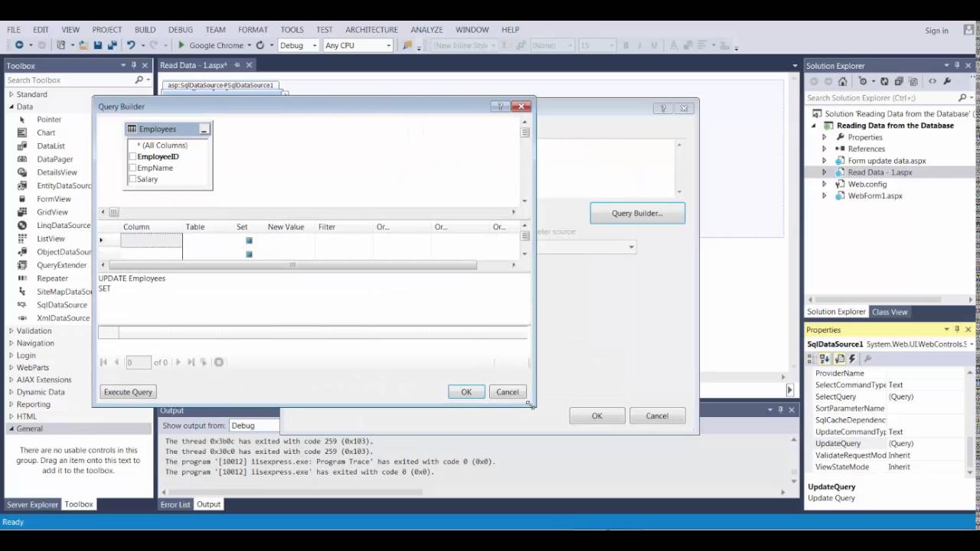This screenshot has height=551, width=980.
Task: Click Cancel in the Query Builder dialog
Action: 508,392
